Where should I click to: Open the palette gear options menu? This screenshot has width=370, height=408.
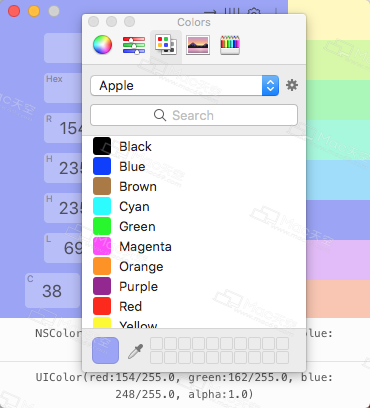click(292, 85)
